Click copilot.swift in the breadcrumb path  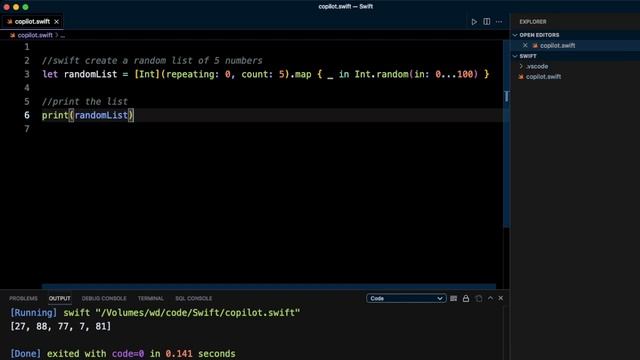pyautogui.click(x=35, y=35)
